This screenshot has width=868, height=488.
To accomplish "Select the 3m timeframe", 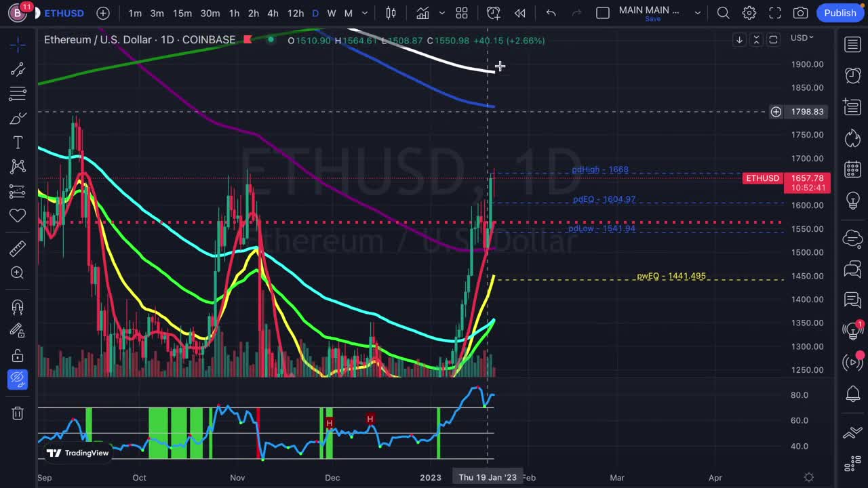I will tap(157, 13).
